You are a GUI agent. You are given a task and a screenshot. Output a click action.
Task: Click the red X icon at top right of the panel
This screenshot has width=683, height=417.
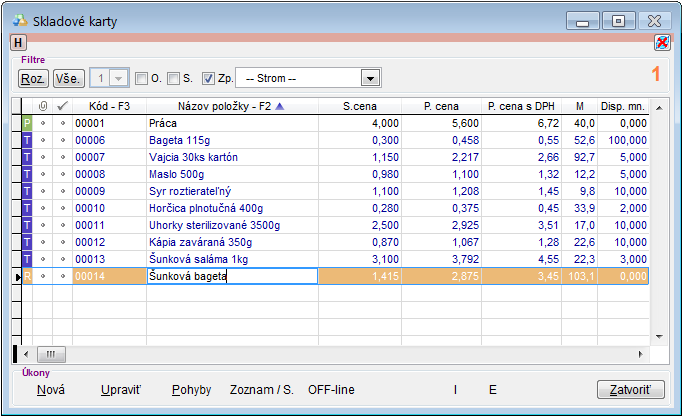(662, 42)
